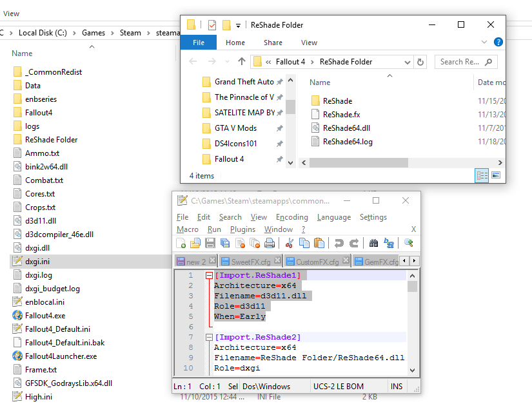This screenshot has width=532, height=404.
Task: Open the Home ribbon tab
Action: click(x=235, y=43)
